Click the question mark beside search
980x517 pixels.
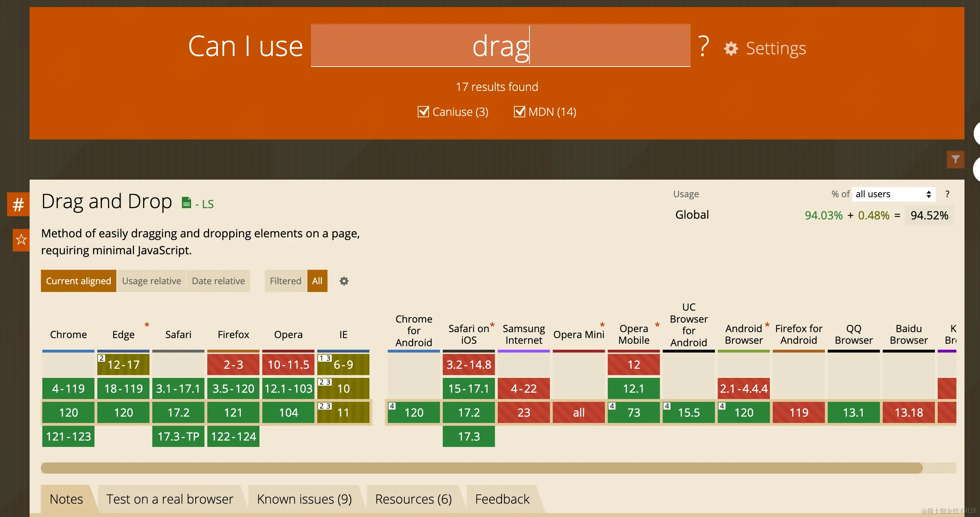pyautogui.click(x=703, y=46)
